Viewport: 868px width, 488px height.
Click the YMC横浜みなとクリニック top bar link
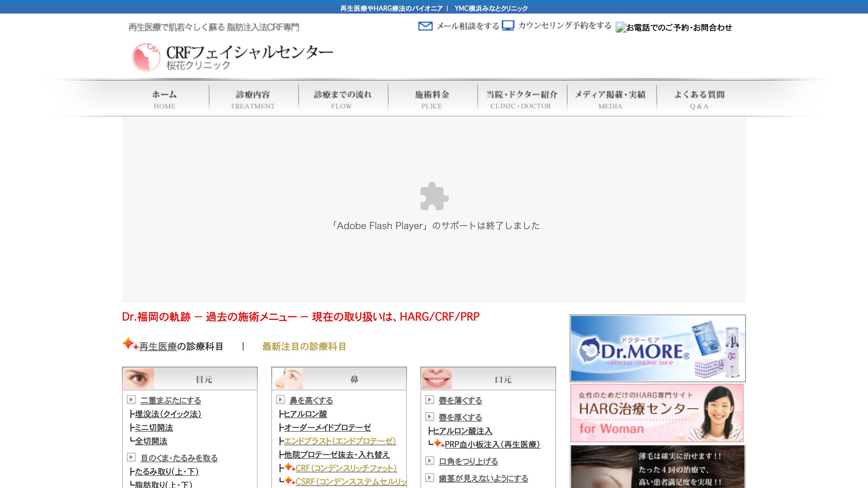tap(491, 8)
